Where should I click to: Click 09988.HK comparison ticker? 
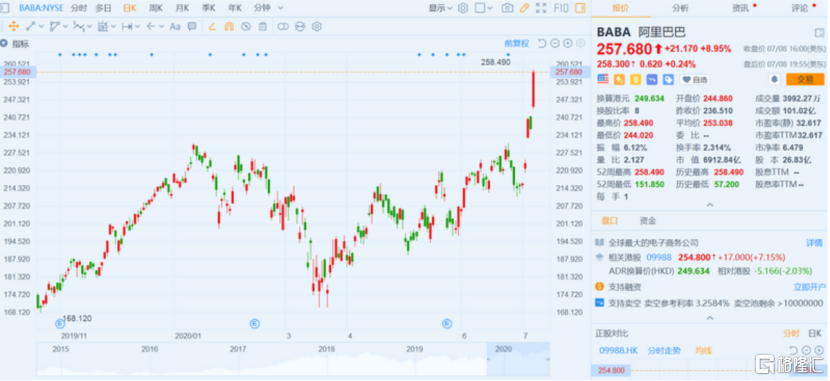(x=617, y=350)
